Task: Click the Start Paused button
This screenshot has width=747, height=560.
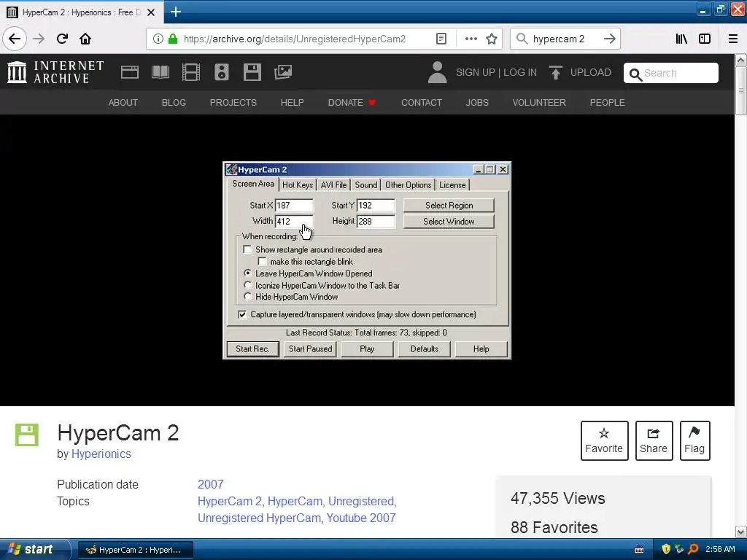Action: point(310,349)
